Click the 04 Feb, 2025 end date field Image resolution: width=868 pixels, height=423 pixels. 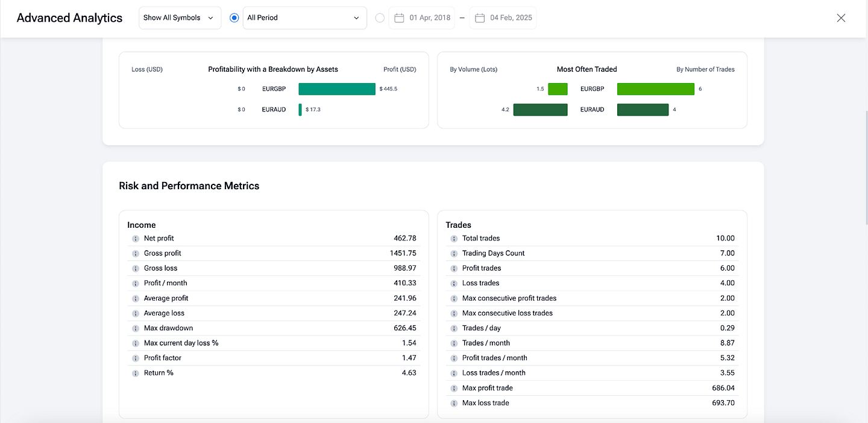503,18
